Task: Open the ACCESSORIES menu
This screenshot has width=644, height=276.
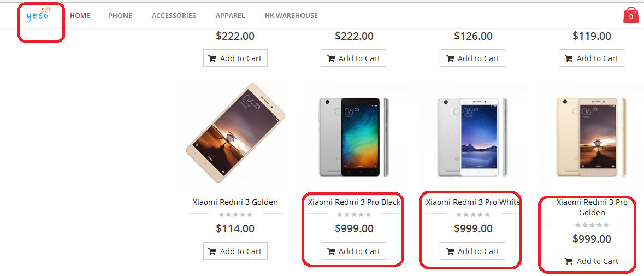Action: pos(174,16)
